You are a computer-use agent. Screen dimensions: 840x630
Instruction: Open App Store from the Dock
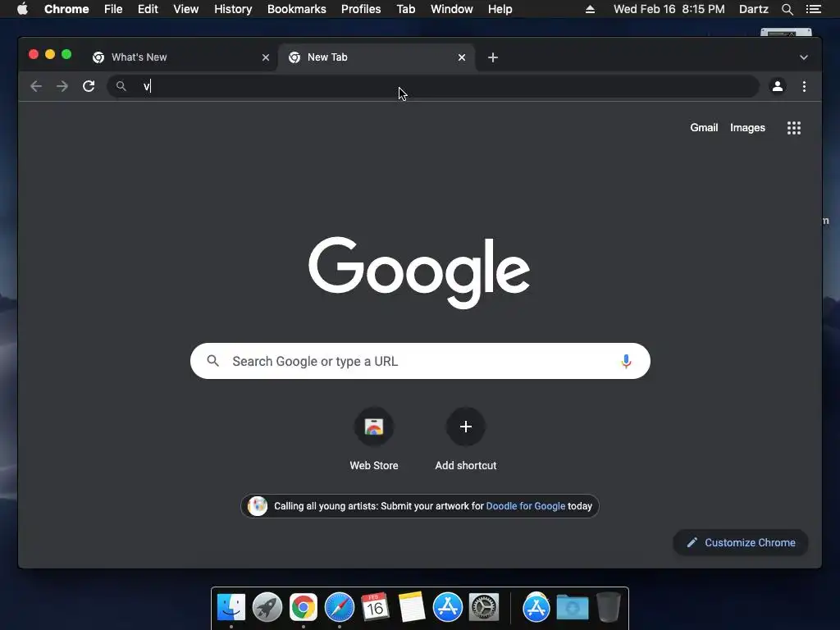447,607
